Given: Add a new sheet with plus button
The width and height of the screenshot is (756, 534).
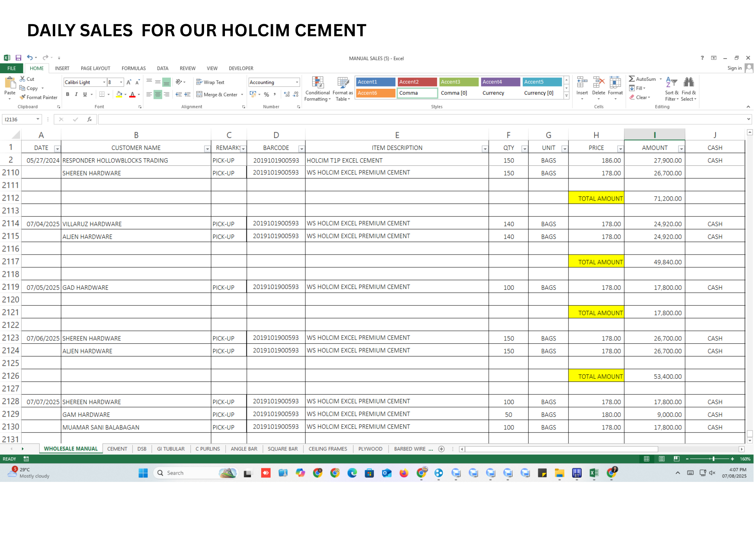Looking at the screenshot, I should click(441, 449).
